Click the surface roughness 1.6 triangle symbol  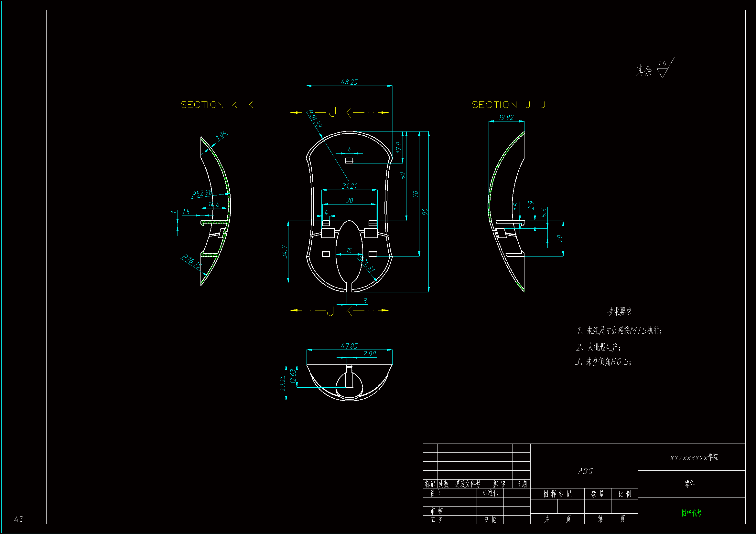click(663, 72)
